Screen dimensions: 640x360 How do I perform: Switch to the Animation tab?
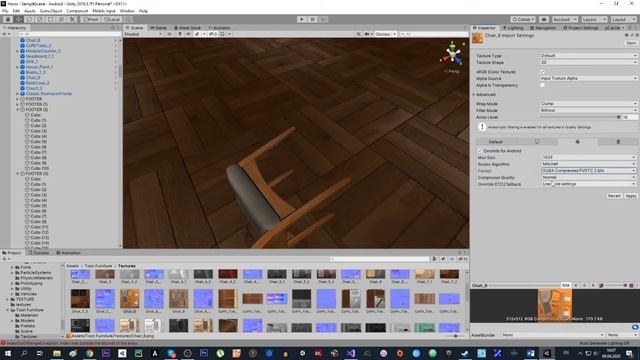click(68, 253)
